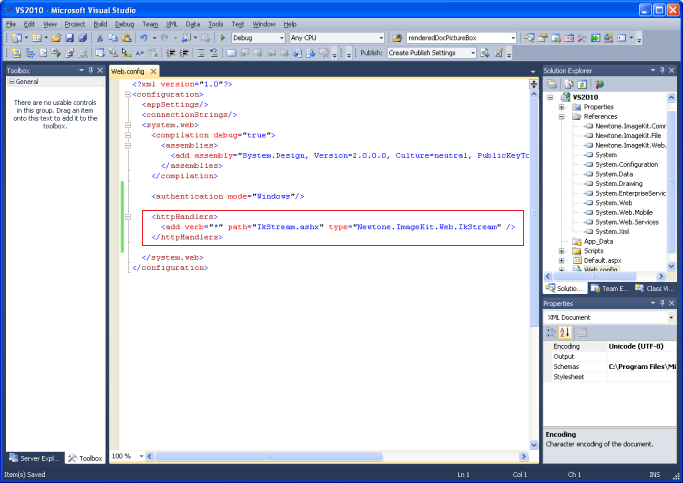Switch to the Server Explorer tab
Viewport: 683px width, 483px height.
(35, 458)
